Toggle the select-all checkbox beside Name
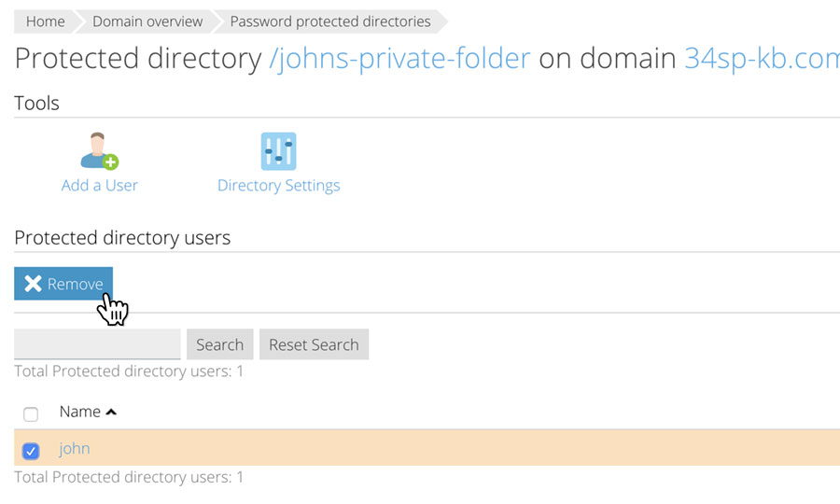This screenshot has height=504, width=840. [x=31, y=414]
